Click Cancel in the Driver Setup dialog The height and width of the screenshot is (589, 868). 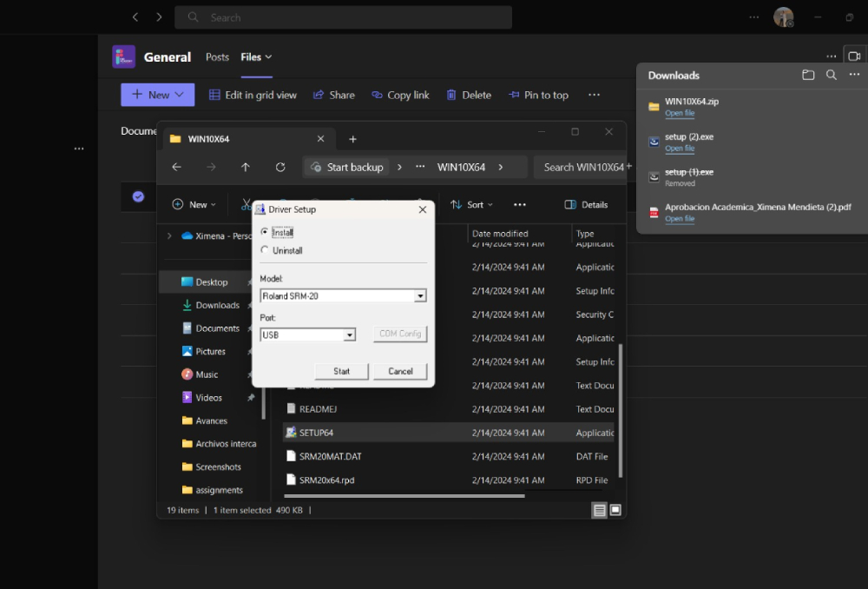pyautogui.click(x=400, y=371)
